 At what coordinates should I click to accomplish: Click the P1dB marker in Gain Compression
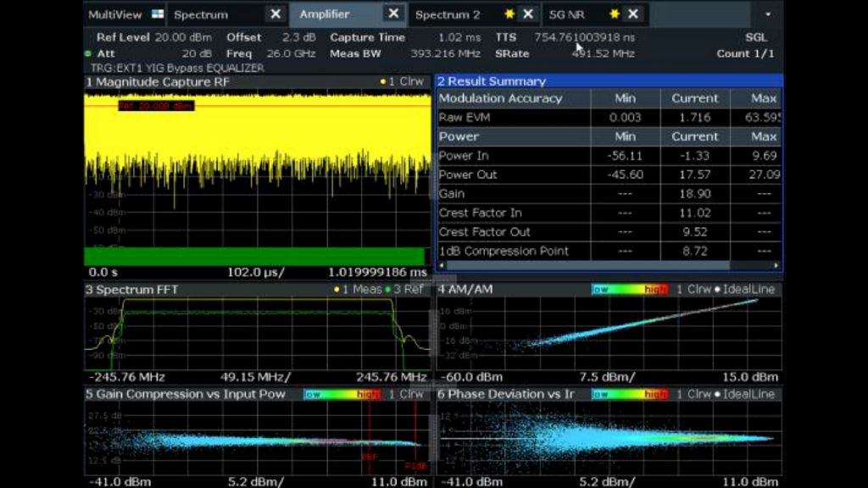(x=415, y=465)
